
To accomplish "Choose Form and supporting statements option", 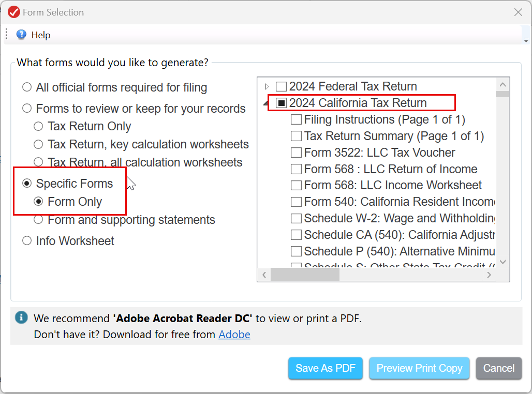I will click(38, 220).
